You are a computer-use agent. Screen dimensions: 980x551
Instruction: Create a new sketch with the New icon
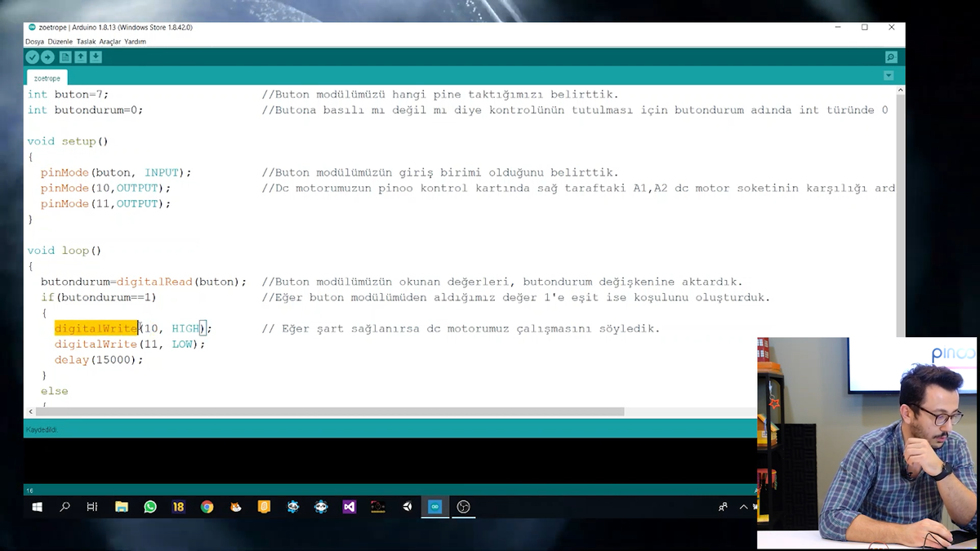pos(65,56)
